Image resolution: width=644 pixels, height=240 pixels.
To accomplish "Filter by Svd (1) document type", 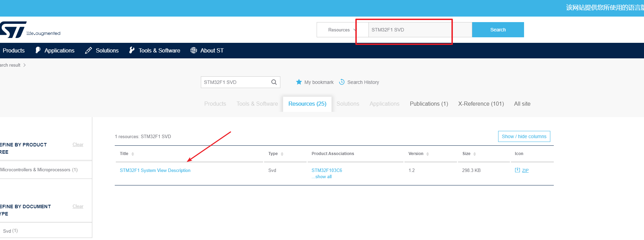I will coord(10,231).
